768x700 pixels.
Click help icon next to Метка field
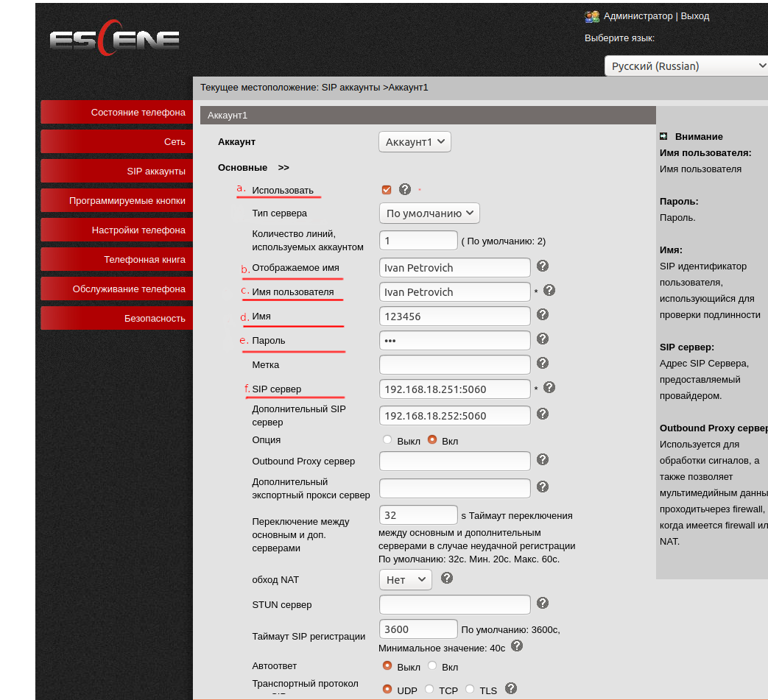pos(542,363)
